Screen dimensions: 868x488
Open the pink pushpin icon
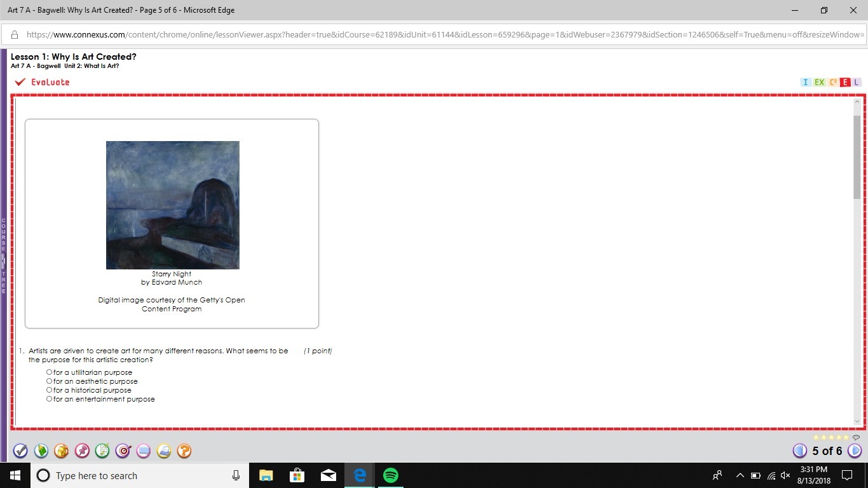click(x=82, y=451)
